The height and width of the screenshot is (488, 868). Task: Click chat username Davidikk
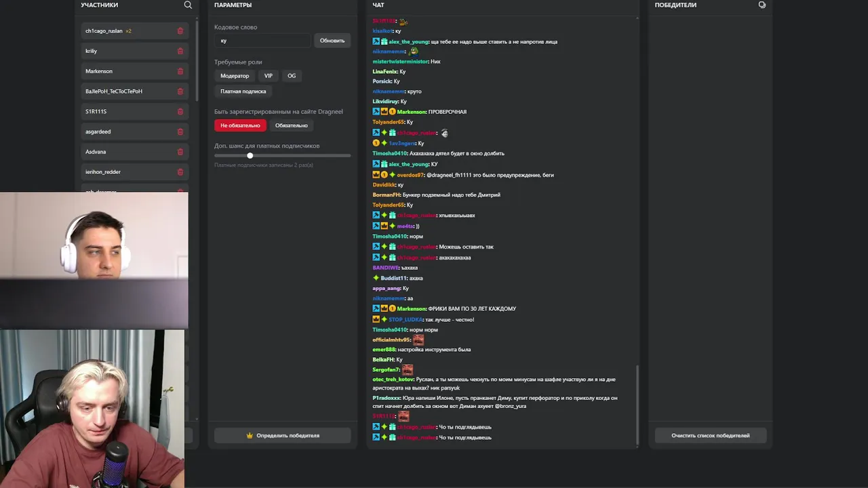pos(384,184)
